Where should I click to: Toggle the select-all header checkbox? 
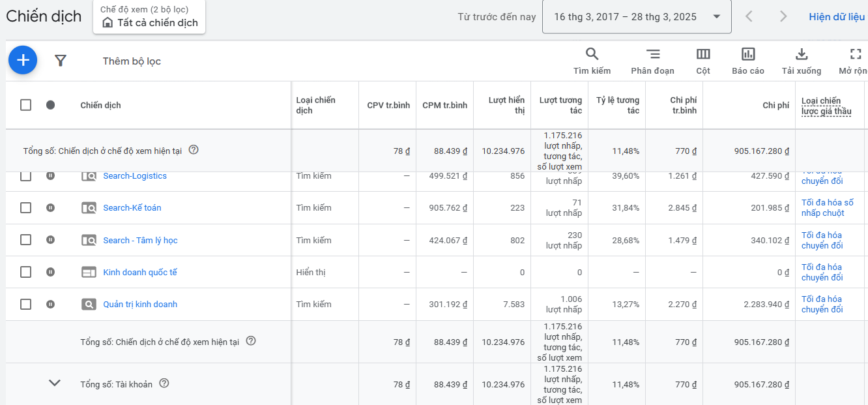(25, 105)
